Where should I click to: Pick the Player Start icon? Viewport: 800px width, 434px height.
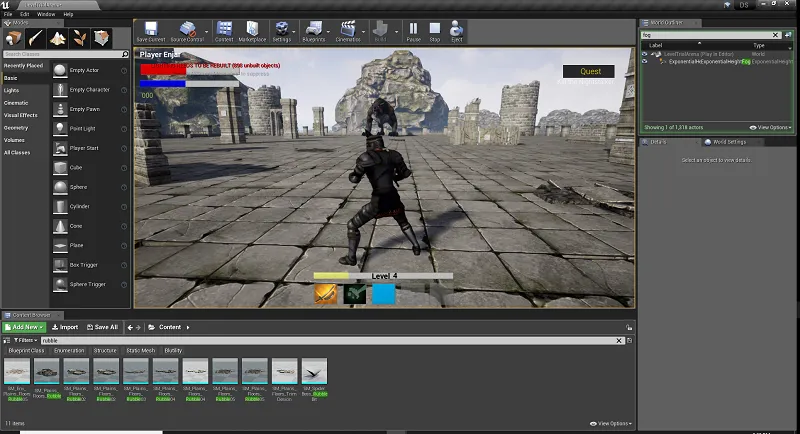(60, 148)
